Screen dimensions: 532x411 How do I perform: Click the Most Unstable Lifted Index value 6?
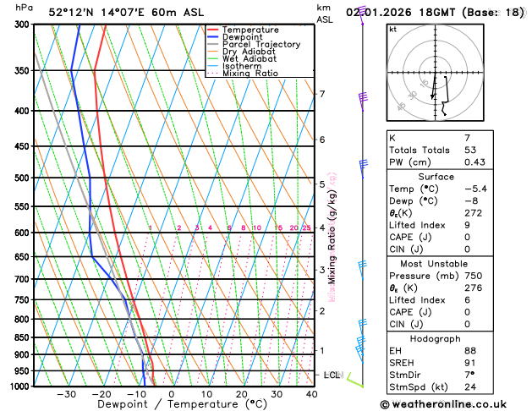(x=468, y=300)
